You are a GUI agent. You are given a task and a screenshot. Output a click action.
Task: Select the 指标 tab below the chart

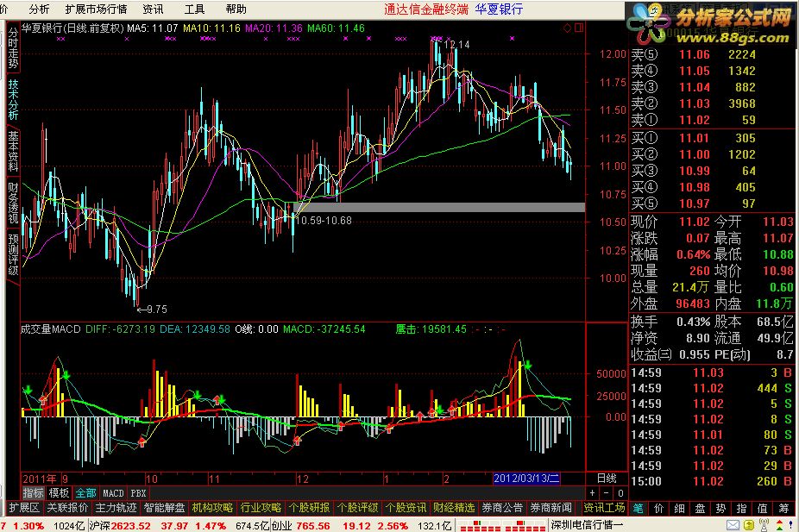click(33, 493)
